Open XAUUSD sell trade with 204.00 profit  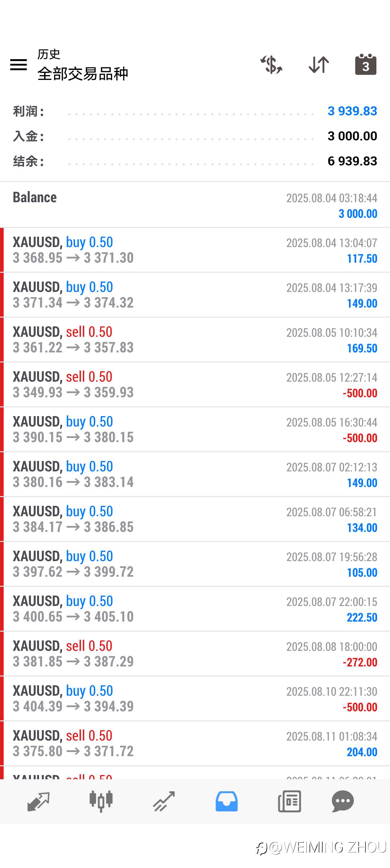(195, 743)
